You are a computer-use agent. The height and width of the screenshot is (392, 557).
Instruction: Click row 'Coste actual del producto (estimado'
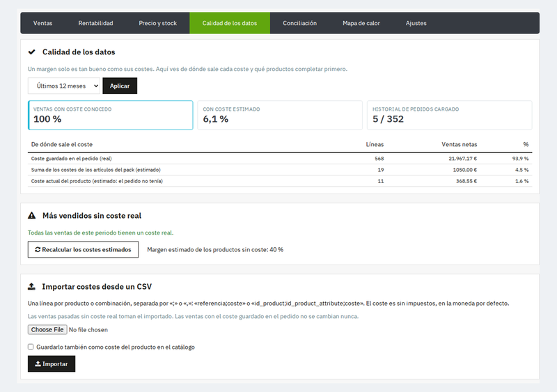[x=280, y=181]
